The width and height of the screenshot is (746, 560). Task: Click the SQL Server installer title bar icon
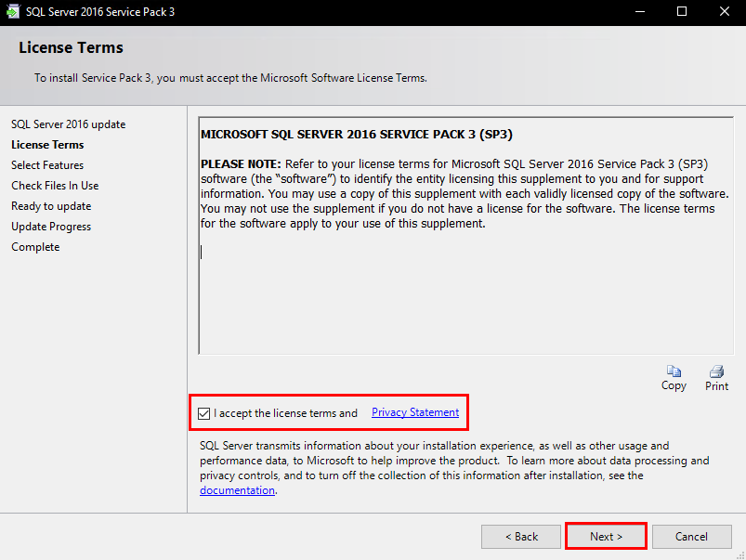point(13,11)
